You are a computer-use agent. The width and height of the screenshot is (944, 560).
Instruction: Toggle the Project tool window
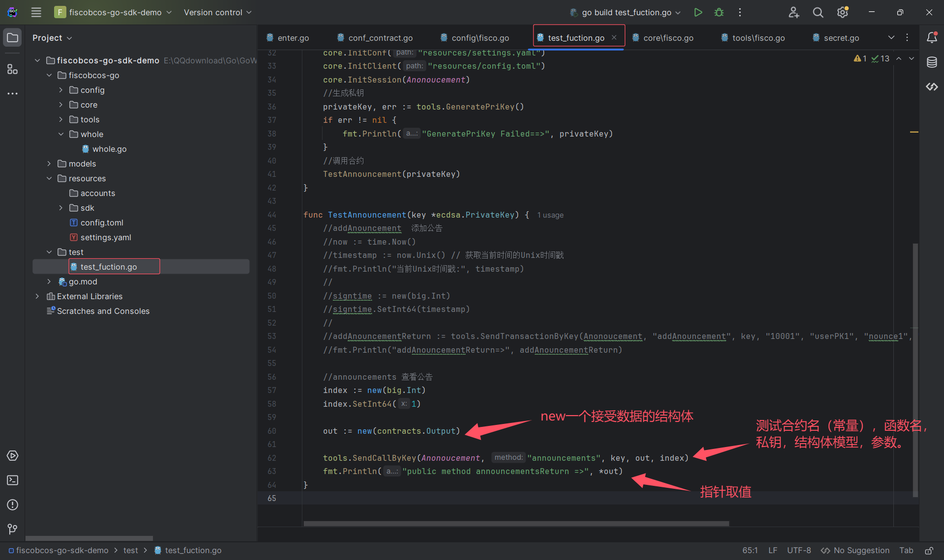tap(12, 38)
